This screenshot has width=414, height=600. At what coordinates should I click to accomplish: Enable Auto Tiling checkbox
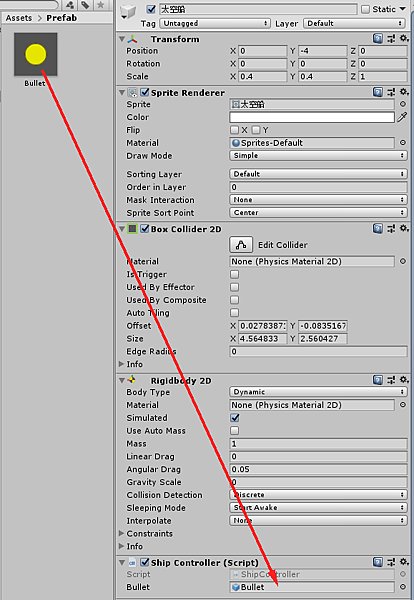tap(235, 313)
